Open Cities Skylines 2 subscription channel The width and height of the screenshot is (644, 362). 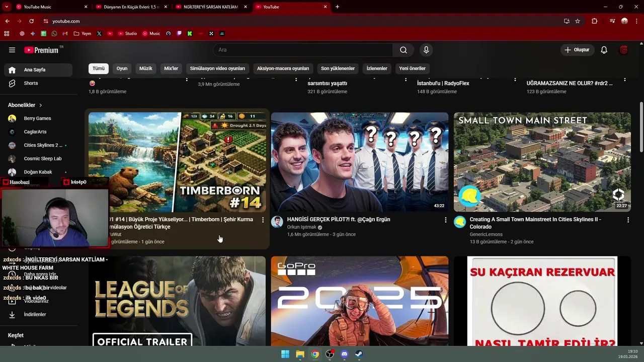click(x=38, y=145)
